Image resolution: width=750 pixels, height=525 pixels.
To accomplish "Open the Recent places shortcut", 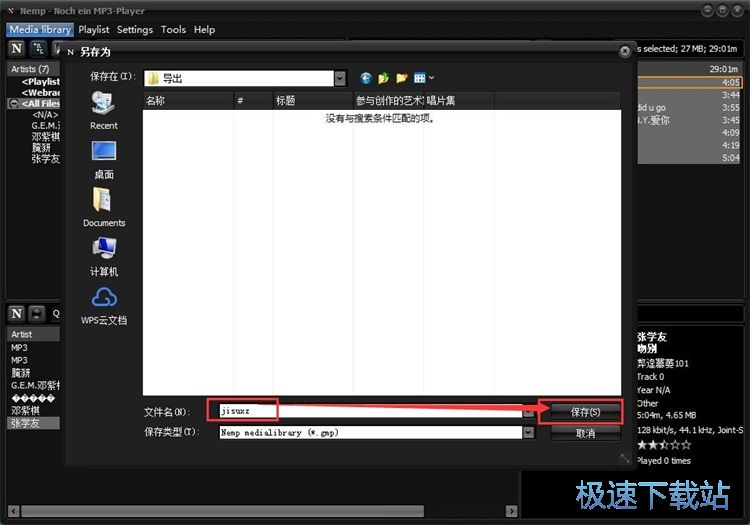I will pos(104,111).
